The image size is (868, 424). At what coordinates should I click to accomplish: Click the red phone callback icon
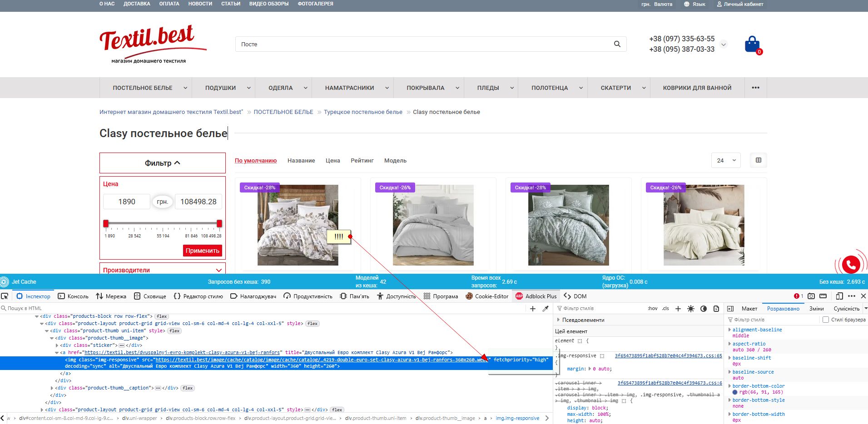click(851, 264)
